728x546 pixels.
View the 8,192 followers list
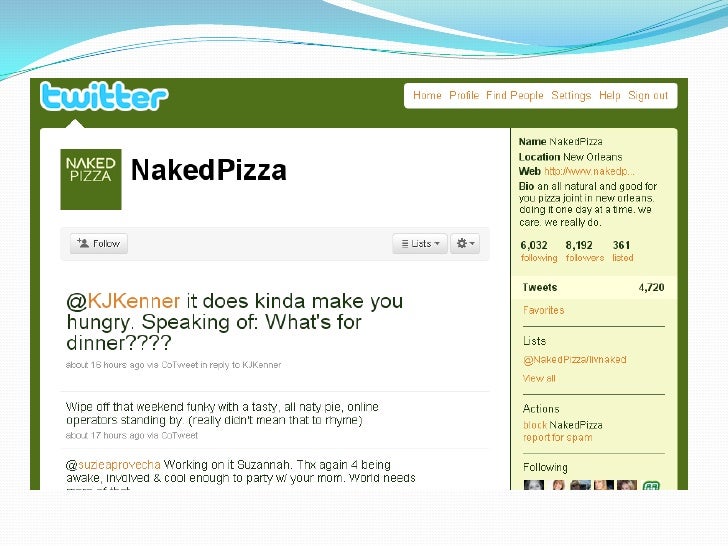[585, 251]
